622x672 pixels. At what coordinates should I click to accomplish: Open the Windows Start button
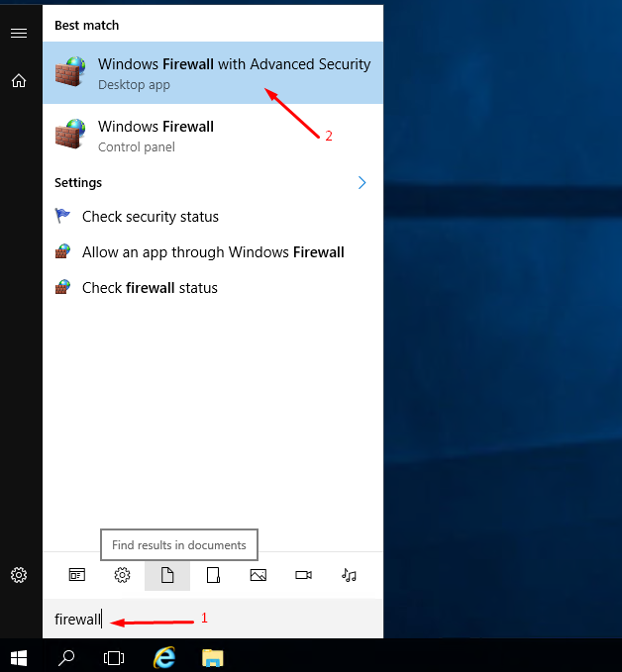(x=19, y=657)
